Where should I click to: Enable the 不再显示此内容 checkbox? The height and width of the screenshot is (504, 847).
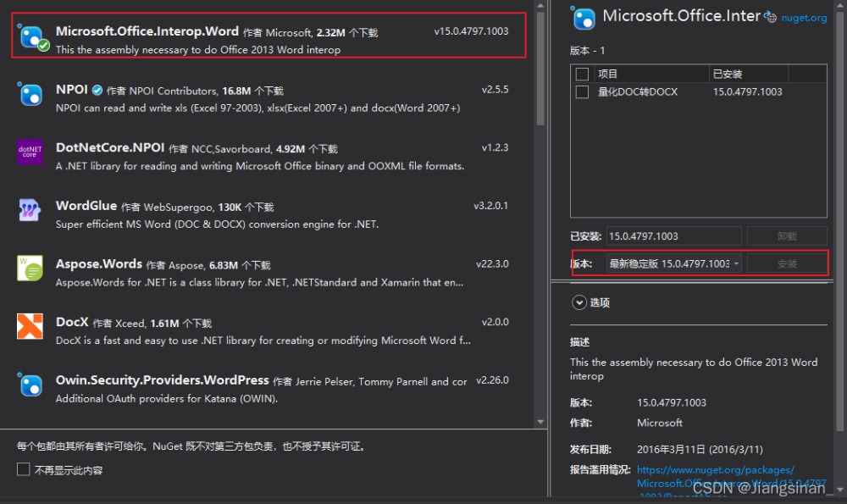[24, 469]
